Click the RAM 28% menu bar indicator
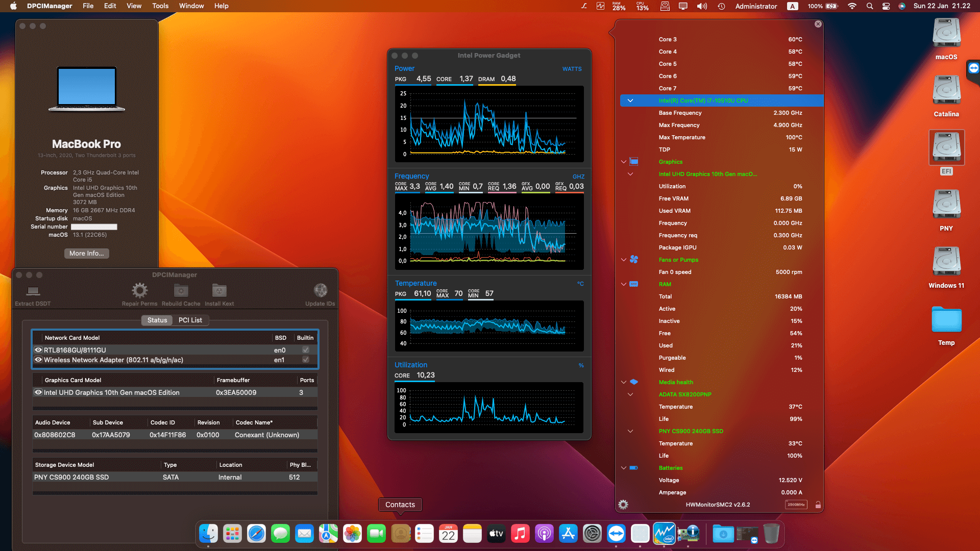This screenshot has height=551, width=980. [619, 6]
